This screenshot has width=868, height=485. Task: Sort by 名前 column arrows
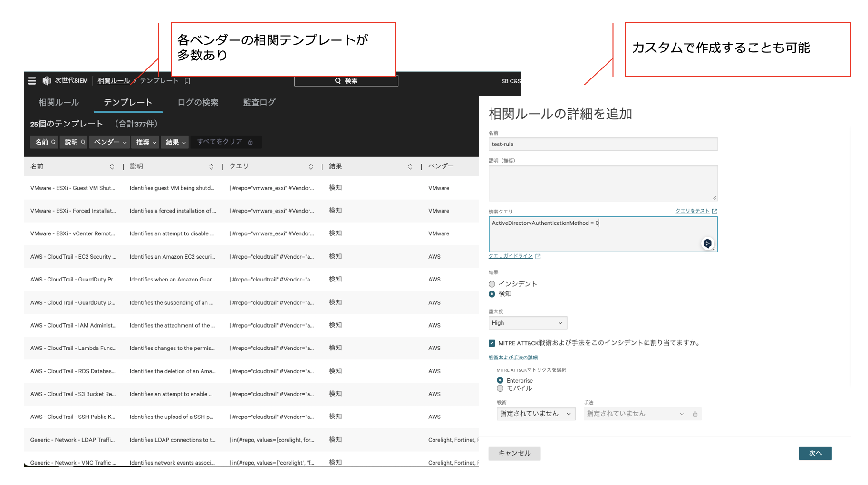tap(112, 166)
